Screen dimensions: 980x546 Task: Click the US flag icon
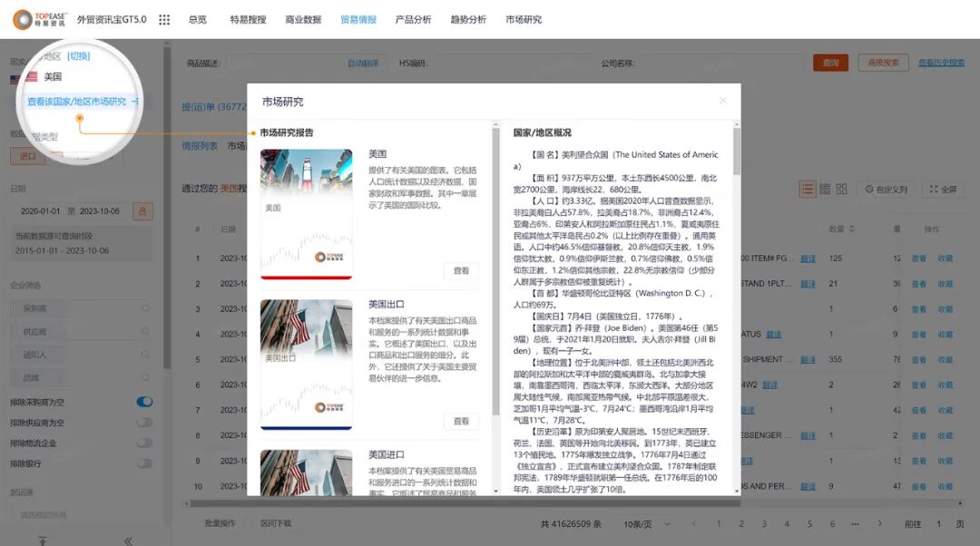point(31,77)
